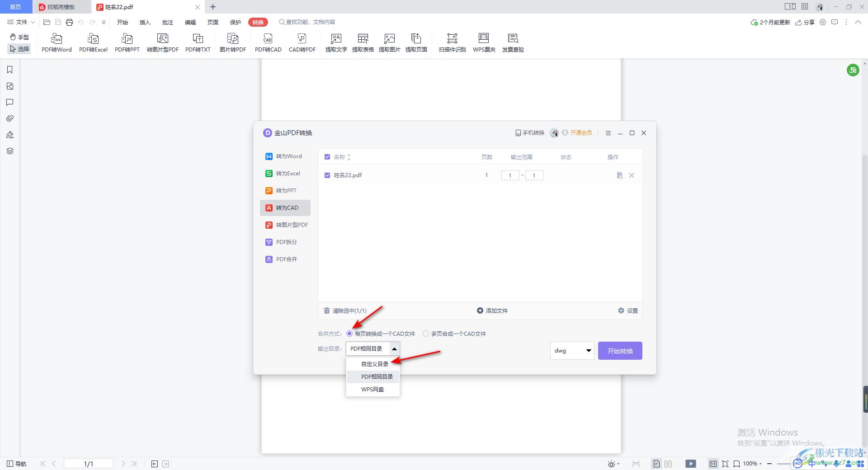Open the PDF转PPT tool

(x=127, y=43)
